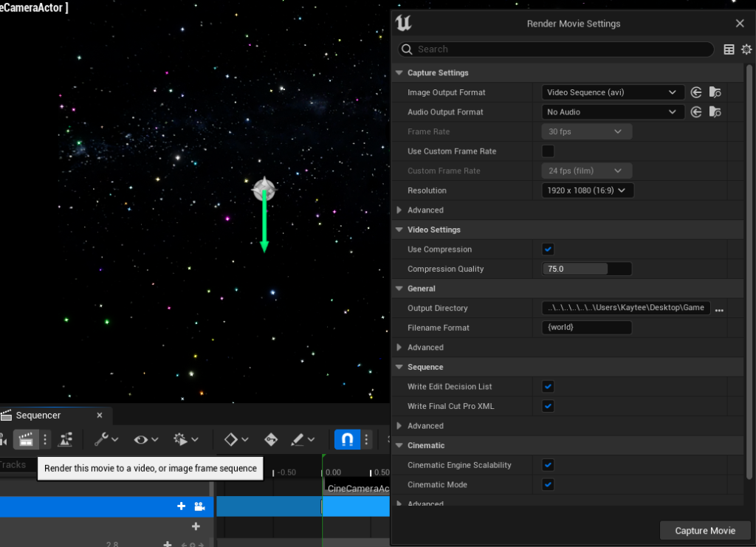Click the Capture Movie button

pos(704,531)
